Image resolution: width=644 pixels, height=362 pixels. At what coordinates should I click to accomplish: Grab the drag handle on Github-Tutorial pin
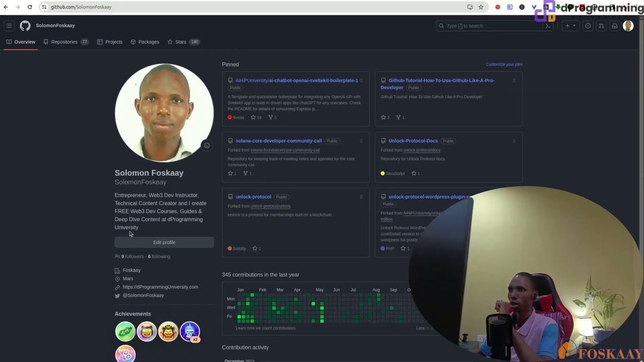click(514, 80)
